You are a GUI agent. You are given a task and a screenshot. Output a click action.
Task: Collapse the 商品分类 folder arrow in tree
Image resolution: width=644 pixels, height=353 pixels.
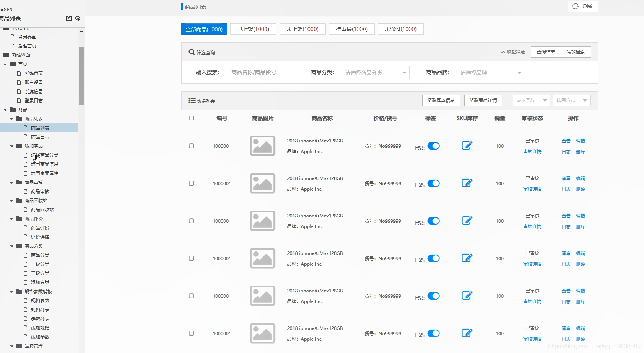pos(12,246)
